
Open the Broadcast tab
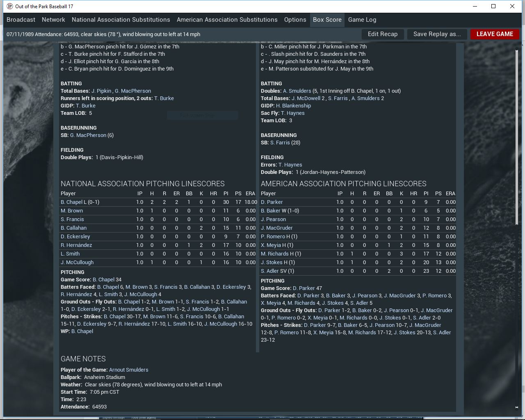click(21, 20)
